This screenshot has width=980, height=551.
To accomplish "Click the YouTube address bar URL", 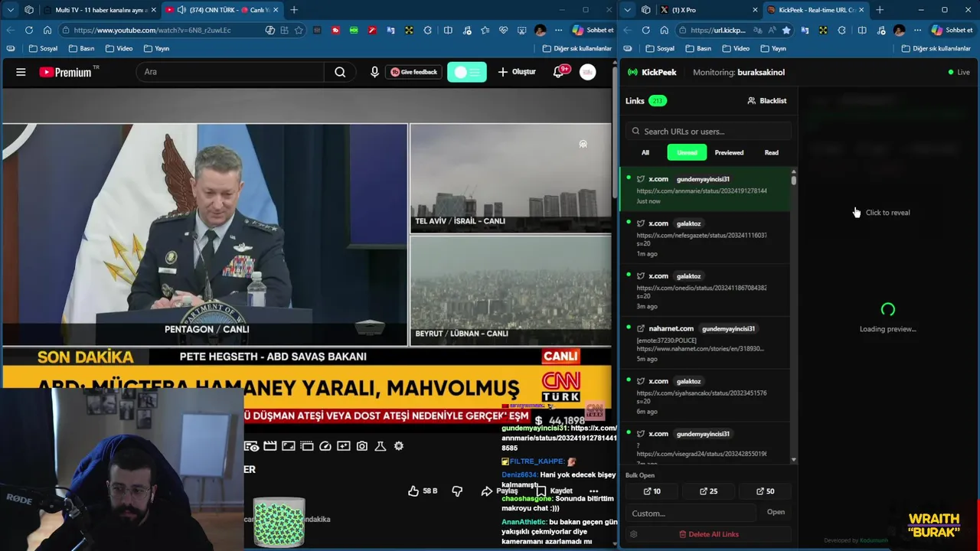I will pyautogui.click(x=152, y=30).
